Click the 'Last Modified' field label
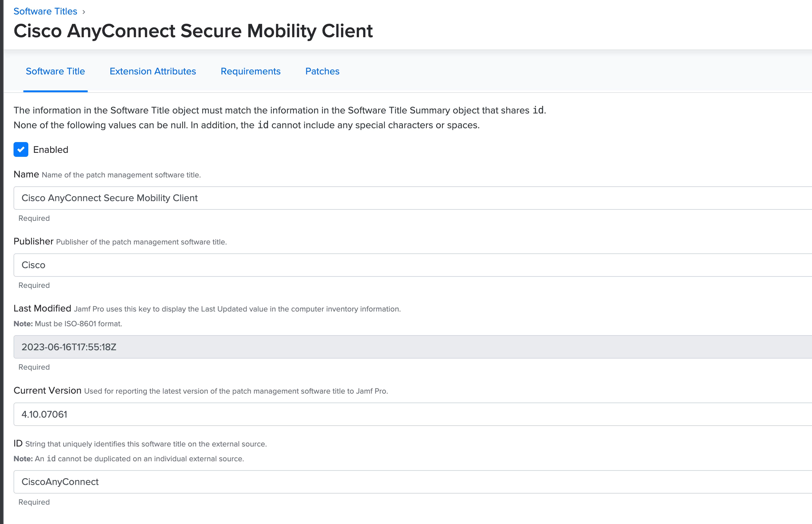812x524 pixels. click(42, 309)
